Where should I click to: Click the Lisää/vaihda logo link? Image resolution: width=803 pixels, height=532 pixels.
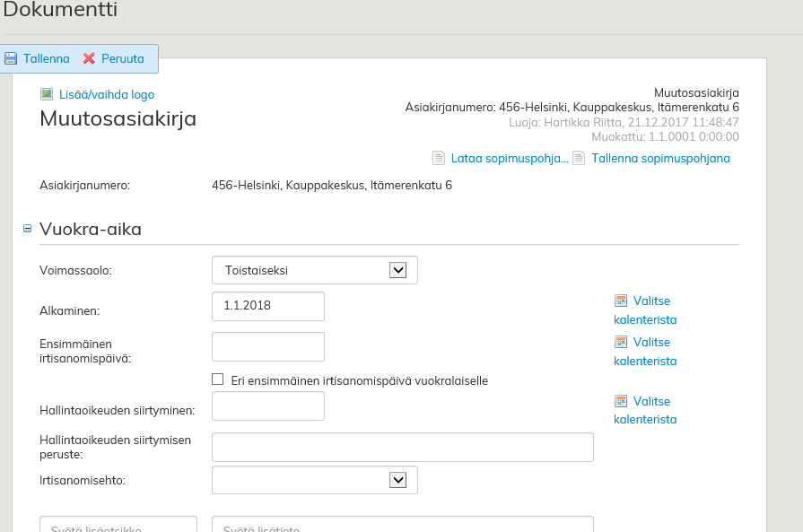(x=107, y=94)
